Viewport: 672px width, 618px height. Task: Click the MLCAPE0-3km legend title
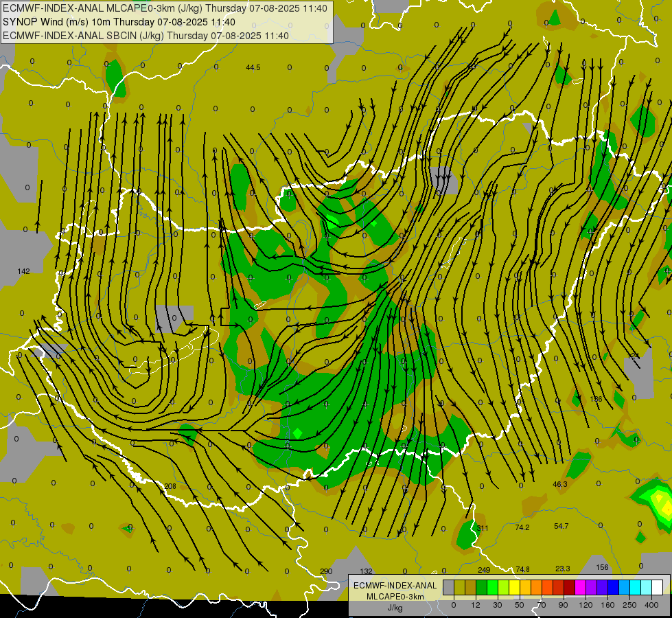(395, 597)
